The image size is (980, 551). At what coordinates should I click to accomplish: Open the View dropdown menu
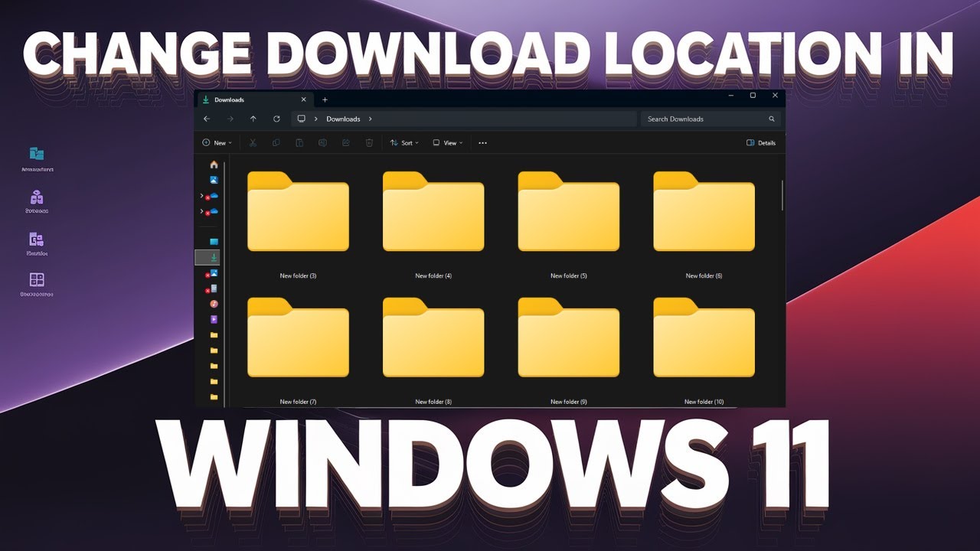(448, 143)
